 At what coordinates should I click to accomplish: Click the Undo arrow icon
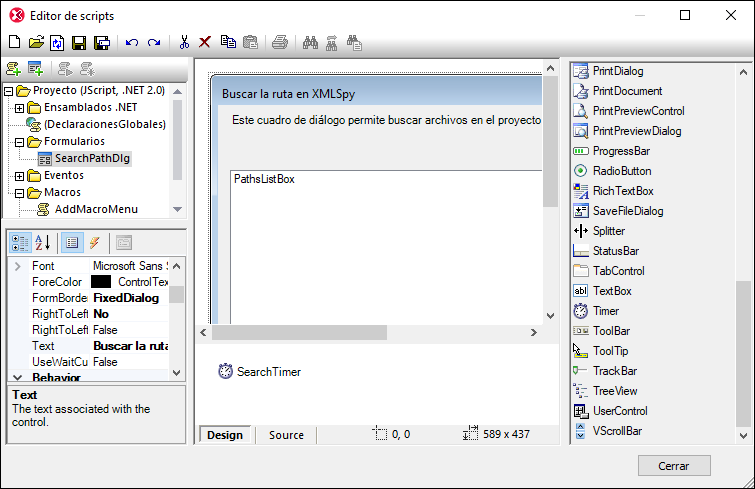(132, 42)
